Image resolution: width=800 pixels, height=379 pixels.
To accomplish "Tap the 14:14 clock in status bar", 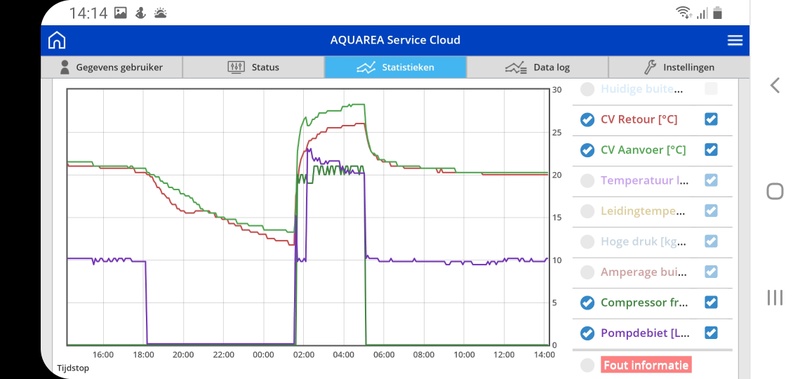I will pyautogui.click(x=88, y=13).
